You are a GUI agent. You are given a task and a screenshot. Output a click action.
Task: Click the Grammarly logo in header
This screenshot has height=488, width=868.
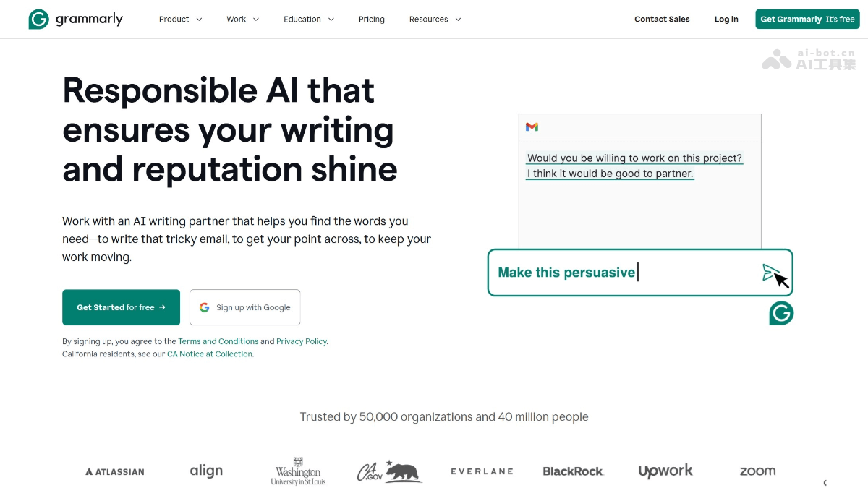[75, 20]
